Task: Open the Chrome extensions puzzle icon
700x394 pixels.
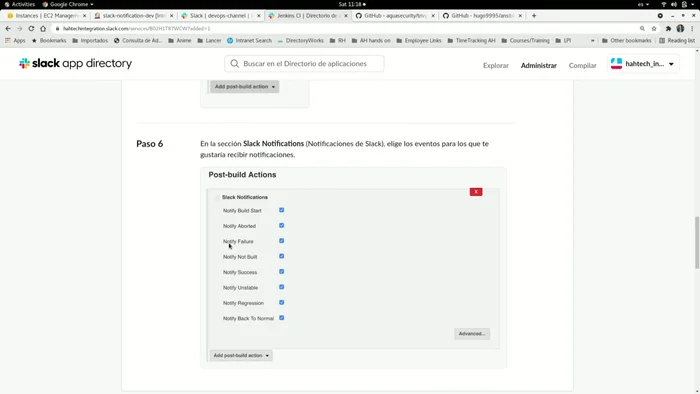Action: click(x=668, y=28)
